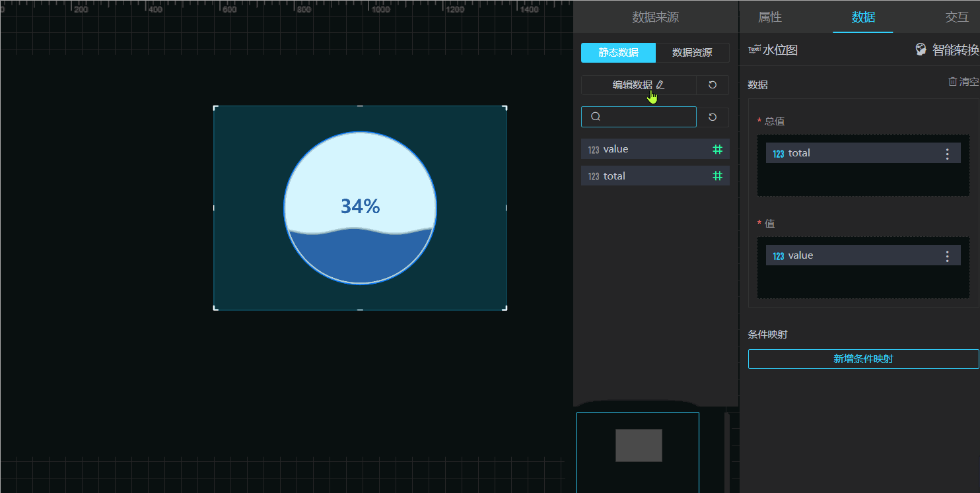Click the 值 field label
Image resolution: width=980 pixels, height=493 pixels.
click(x=770, y=224)
